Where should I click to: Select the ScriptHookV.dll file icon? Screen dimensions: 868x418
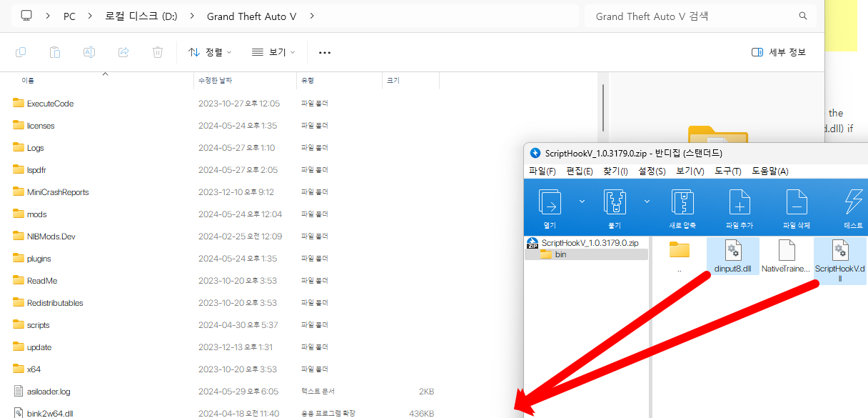pyautogui.click(x=839, y=252)
